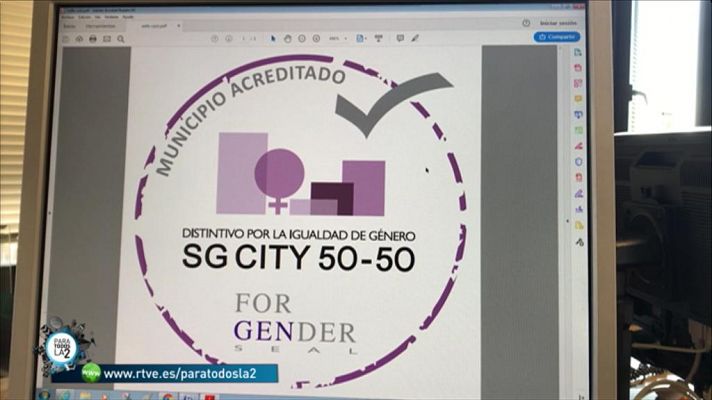Zoom in with the plus circle icon
712x400 pixels.
[x=316, y=39]
